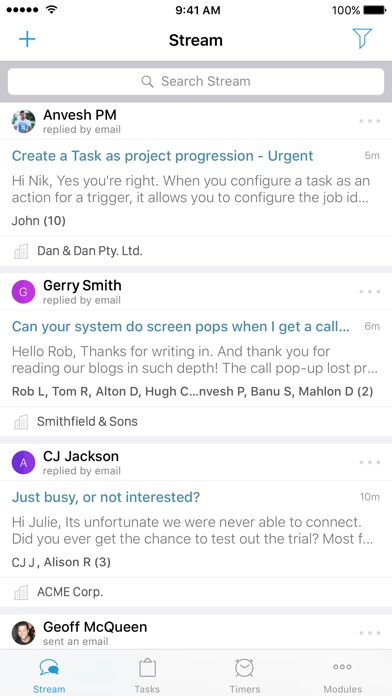This screenshot has height=696, width=392.
Task: Switch to the Timers tab
Action: click(x=245, y=676)
